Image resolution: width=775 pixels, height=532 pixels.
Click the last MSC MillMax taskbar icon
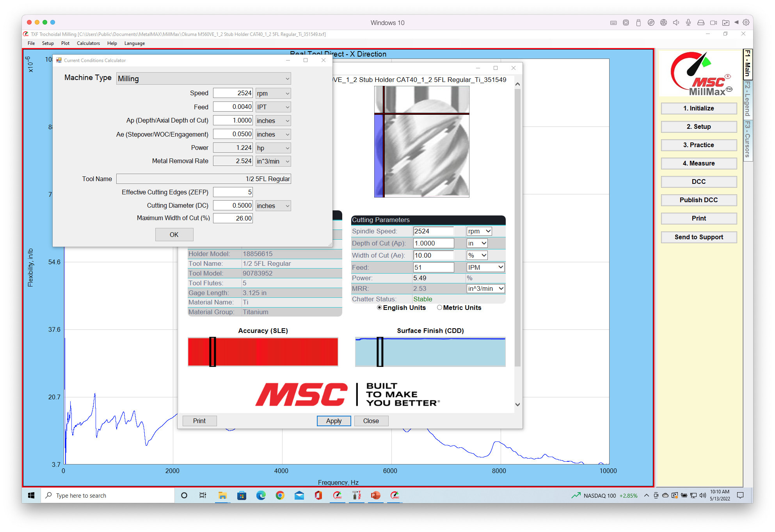(x=395, y=495)
